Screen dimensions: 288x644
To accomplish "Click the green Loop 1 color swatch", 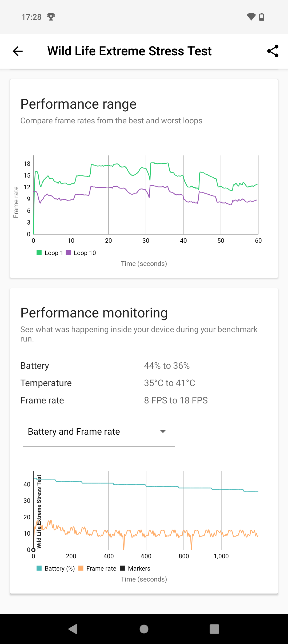I will 39,253.
